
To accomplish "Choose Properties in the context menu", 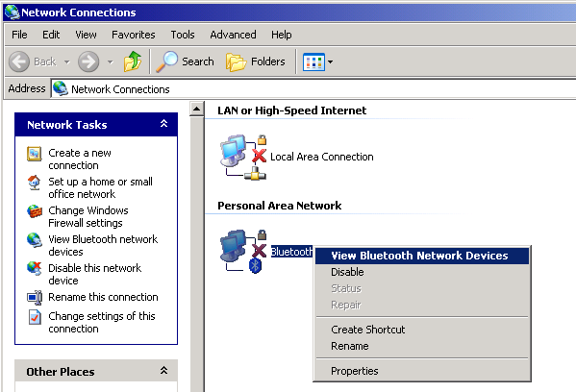I will point(422,371).
